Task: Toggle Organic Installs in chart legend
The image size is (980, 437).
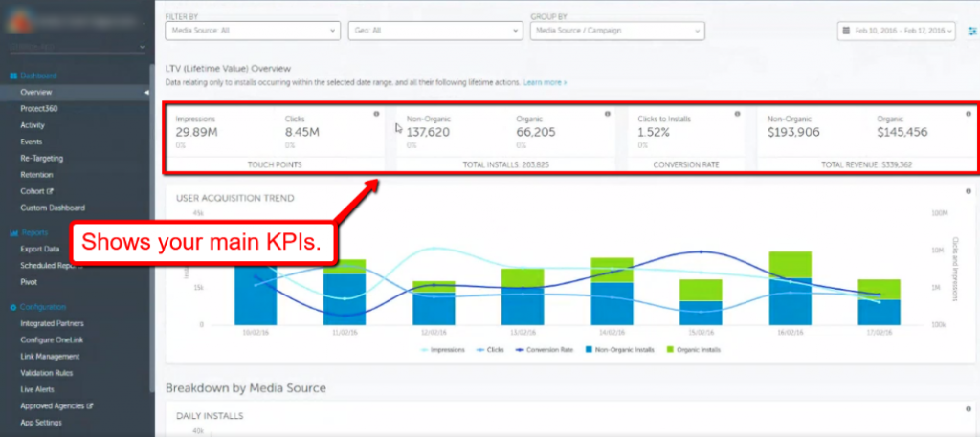Action: [x=693, y=350]
